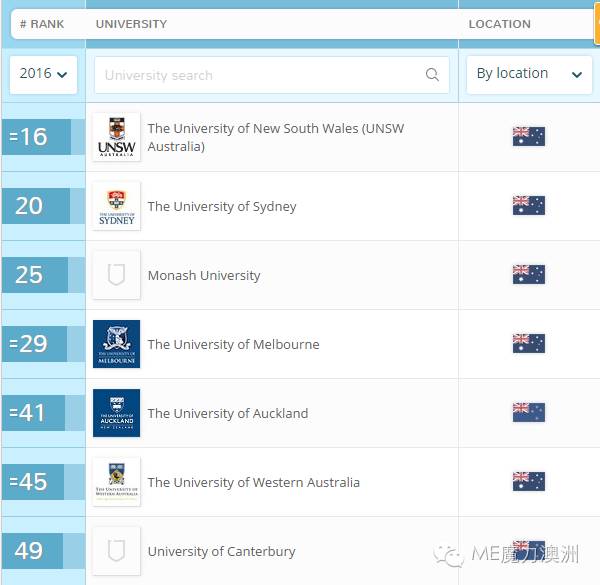Click the 49 rank badge
600x585 pixels.
[x=32, y=551]
